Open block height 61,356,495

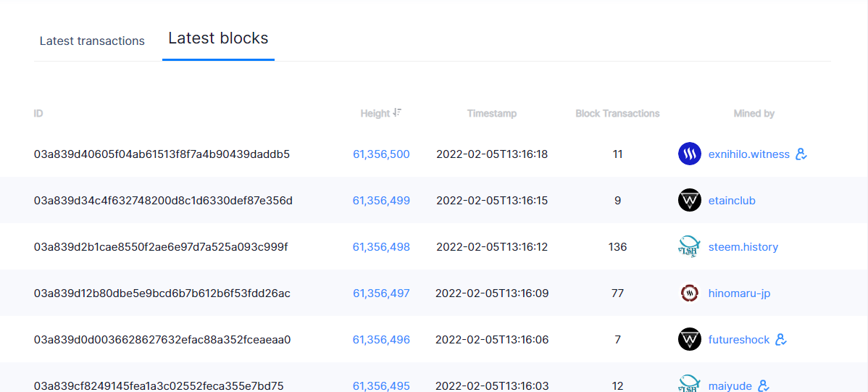pos(381,385)
